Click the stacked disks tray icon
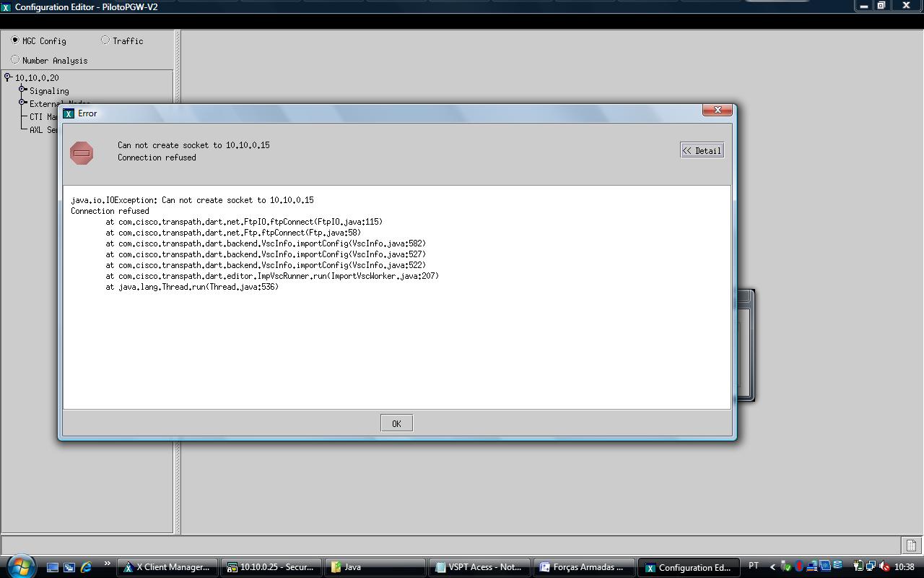The width and height of the screenshot is (924, 578). click(x=838, y=566)
